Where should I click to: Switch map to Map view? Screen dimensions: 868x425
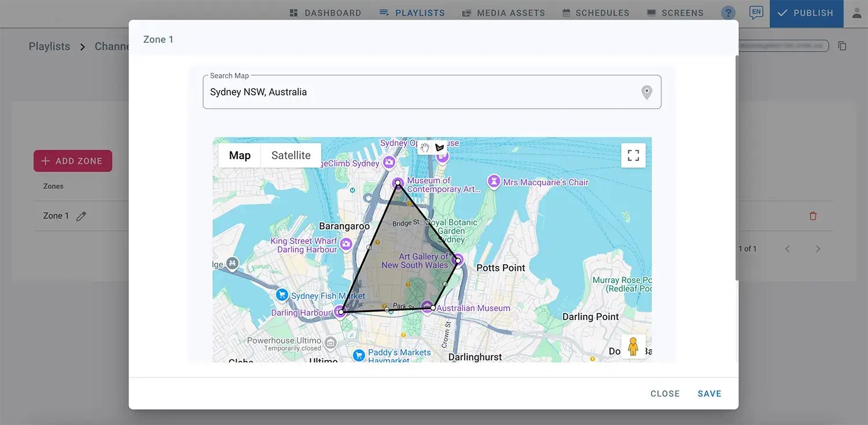[240, 155]
